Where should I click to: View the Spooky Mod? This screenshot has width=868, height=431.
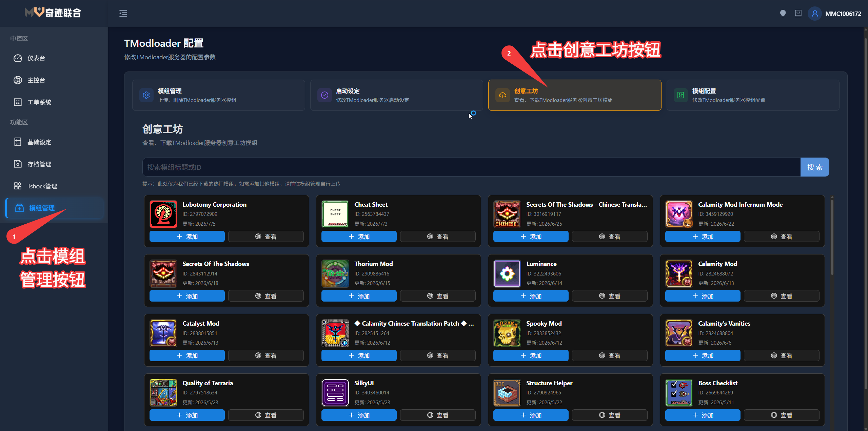(610, 355)
